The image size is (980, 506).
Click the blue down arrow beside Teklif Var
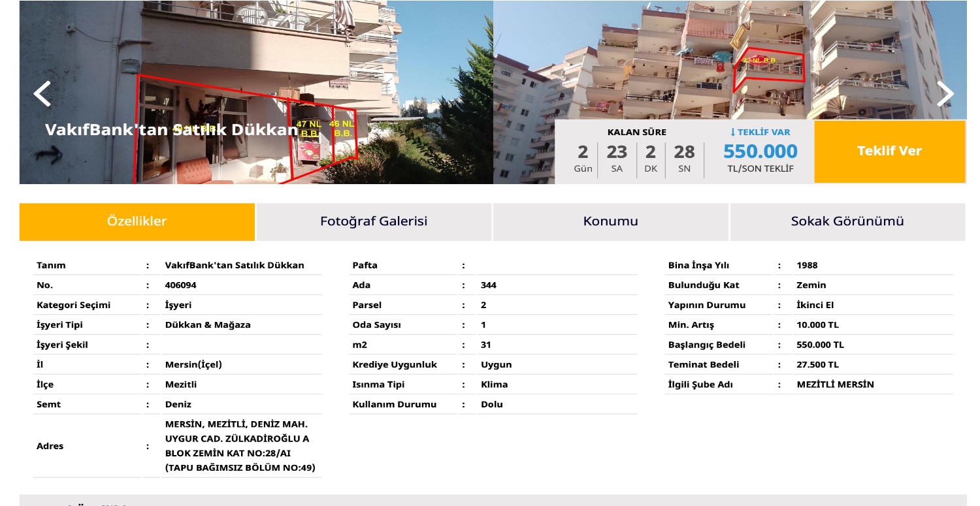click(x=733, y=132)
